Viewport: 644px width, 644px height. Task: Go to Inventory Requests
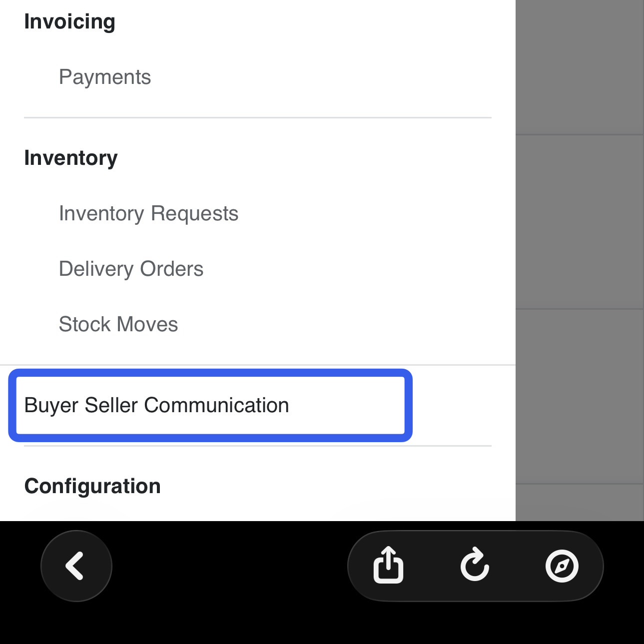148,213
